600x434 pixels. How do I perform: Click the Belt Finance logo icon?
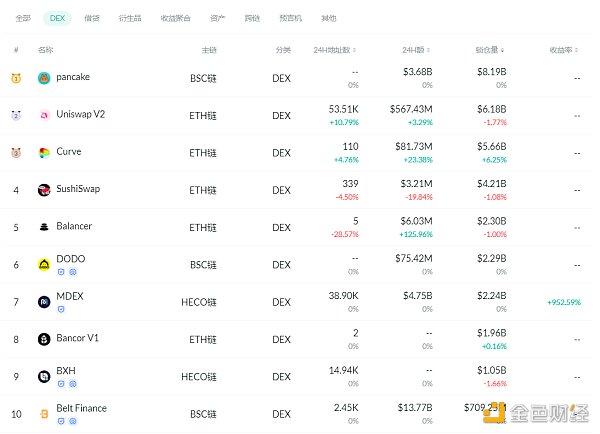(44, 413)
